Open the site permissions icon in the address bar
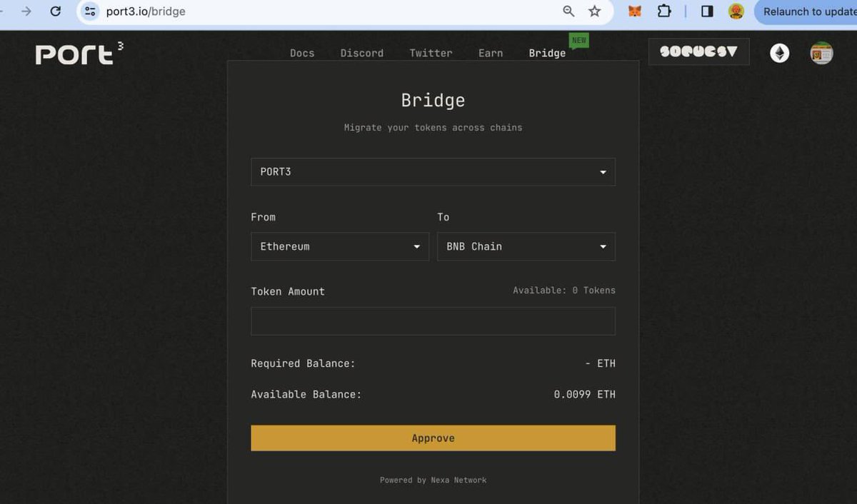The height and width of the screenshot is (504, 857). (89, 11)
